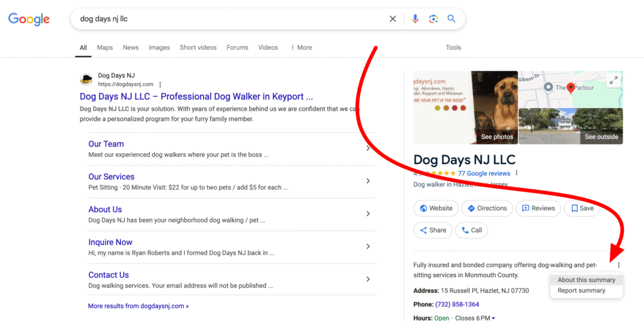Click the address 15 Russell Pl, Hazlet, NJ 07730
The image size is (644, 321).
coord(485,291)
